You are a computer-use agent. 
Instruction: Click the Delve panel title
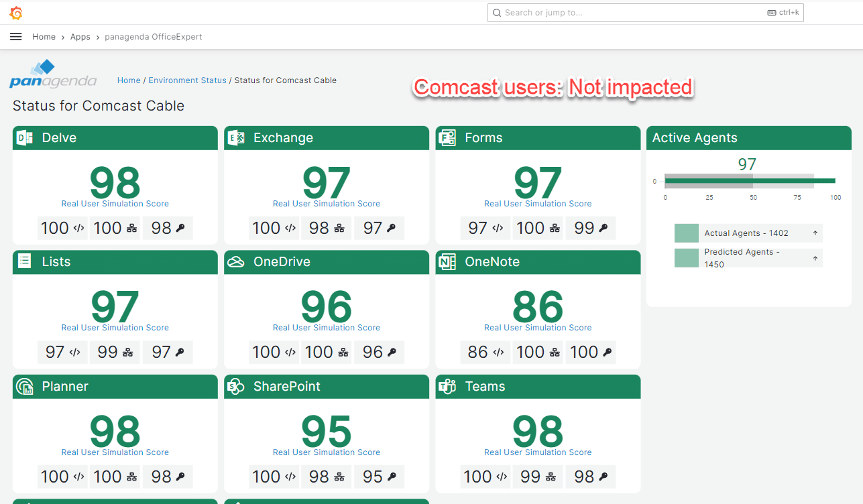pos(59,138)
